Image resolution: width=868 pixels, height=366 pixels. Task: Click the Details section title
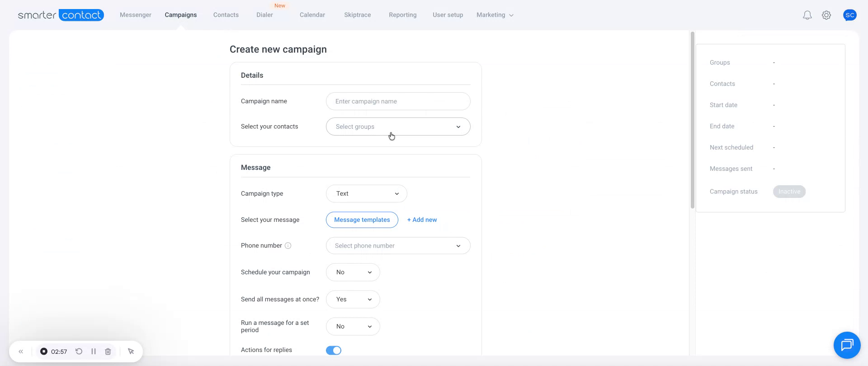click(x=252, y=75)
